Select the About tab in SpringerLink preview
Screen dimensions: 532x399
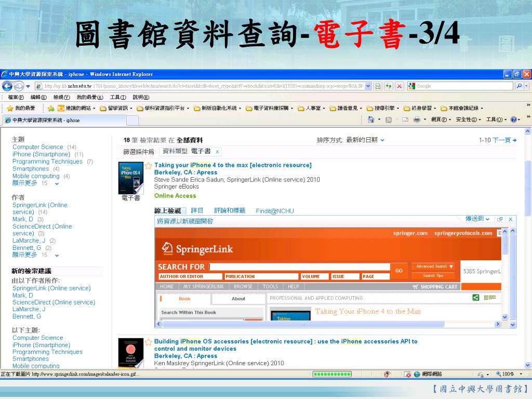coord(238,299)
